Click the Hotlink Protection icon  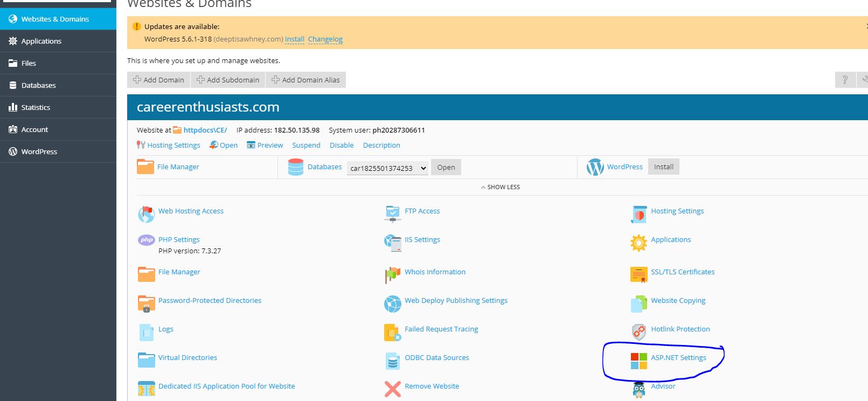(x=639, y=332)
